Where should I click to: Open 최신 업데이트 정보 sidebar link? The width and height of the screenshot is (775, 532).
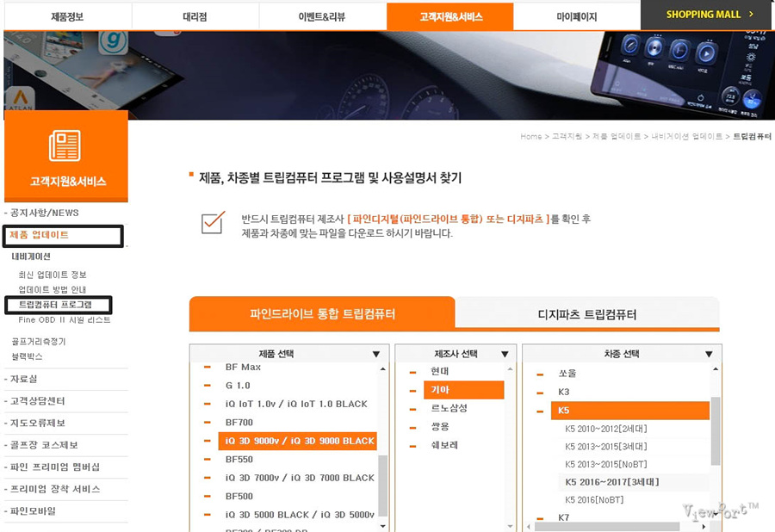tap(53, 275)
